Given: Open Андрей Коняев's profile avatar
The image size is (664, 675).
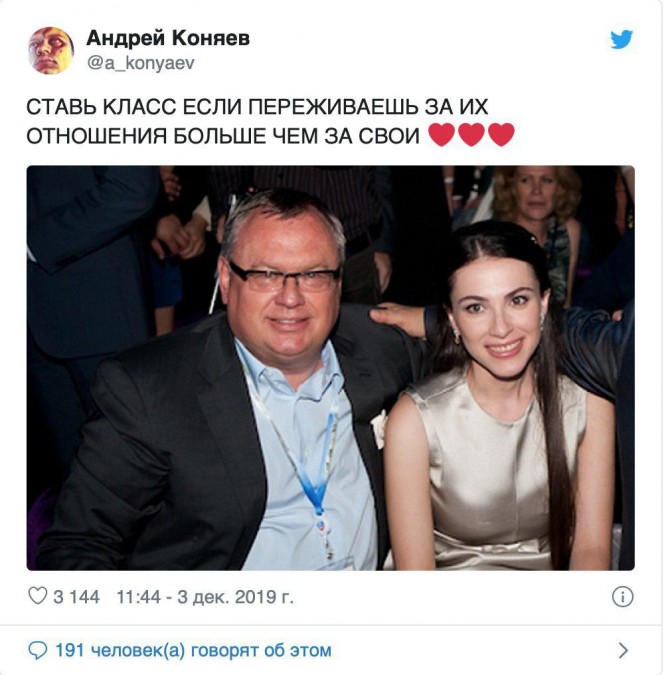Looking at the screenshot, I should point(51,50).
